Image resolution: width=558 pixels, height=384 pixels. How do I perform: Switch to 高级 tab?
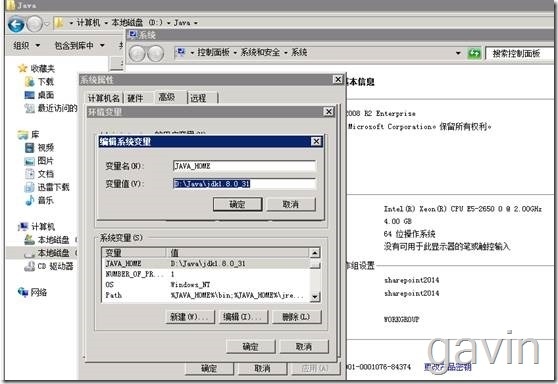167,97
